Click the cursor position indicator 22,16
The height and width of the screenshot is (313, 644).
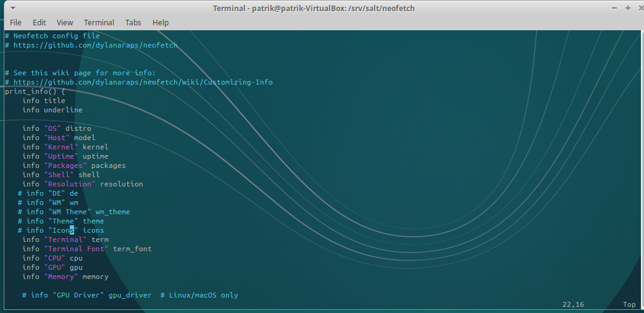[x=573, y=304]
